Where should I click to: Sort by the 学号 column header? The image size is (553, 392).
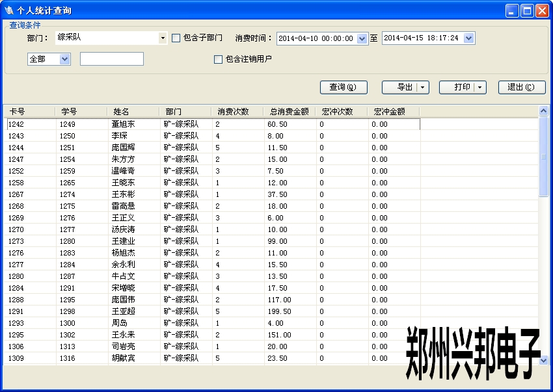pos(81,112)
